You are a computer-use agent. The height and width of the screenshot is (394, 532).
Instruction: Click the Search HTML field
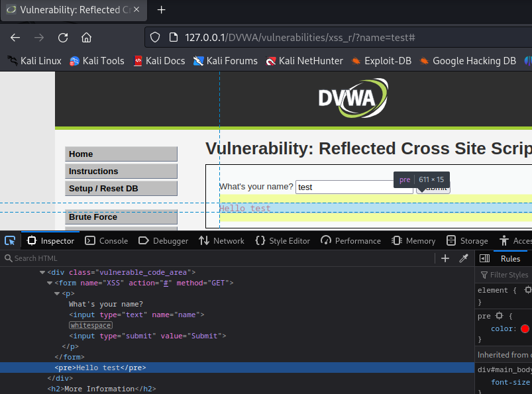pos(217,258)
